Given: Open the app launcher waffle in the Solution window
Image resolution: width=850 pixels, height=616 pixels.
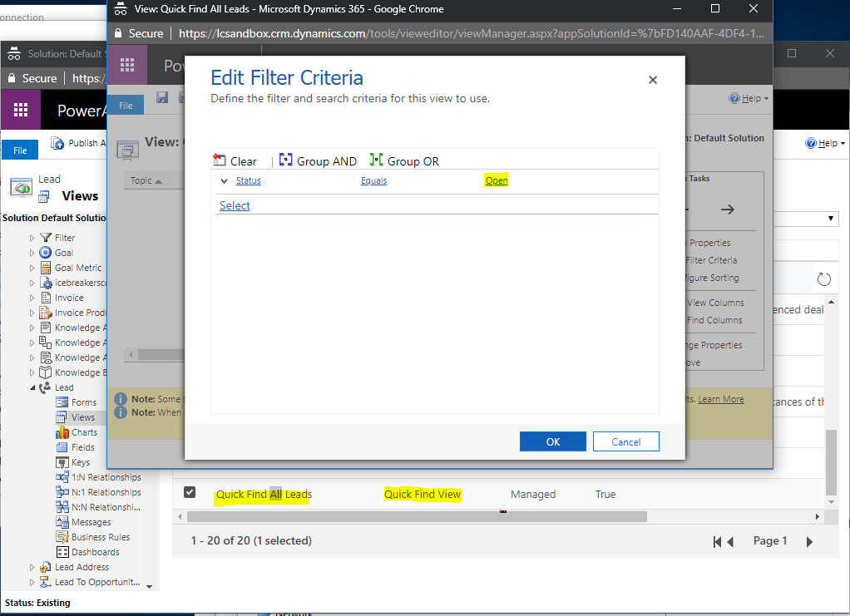Looking at the screenshot, I should [21, 110].
